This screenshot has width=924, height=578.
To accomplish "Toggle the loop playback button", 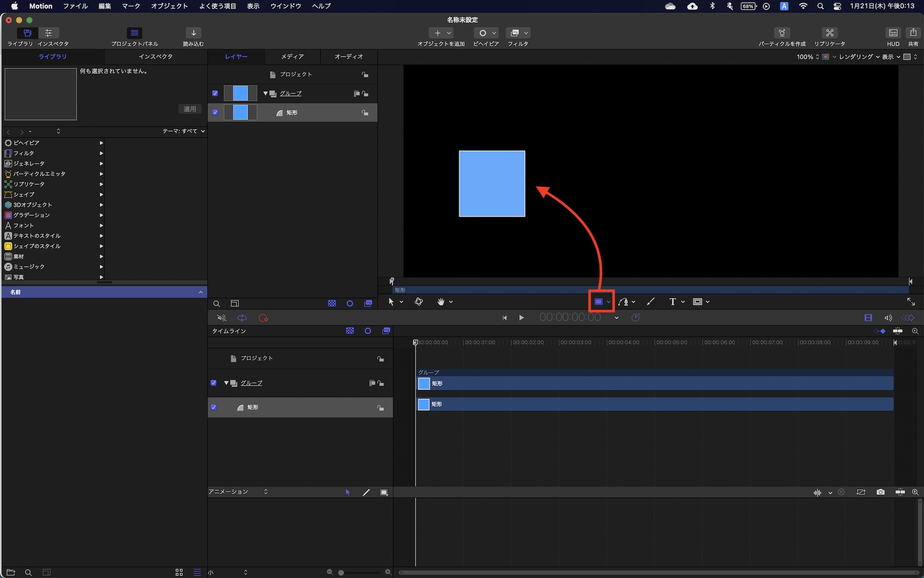I will pos(242,318).
